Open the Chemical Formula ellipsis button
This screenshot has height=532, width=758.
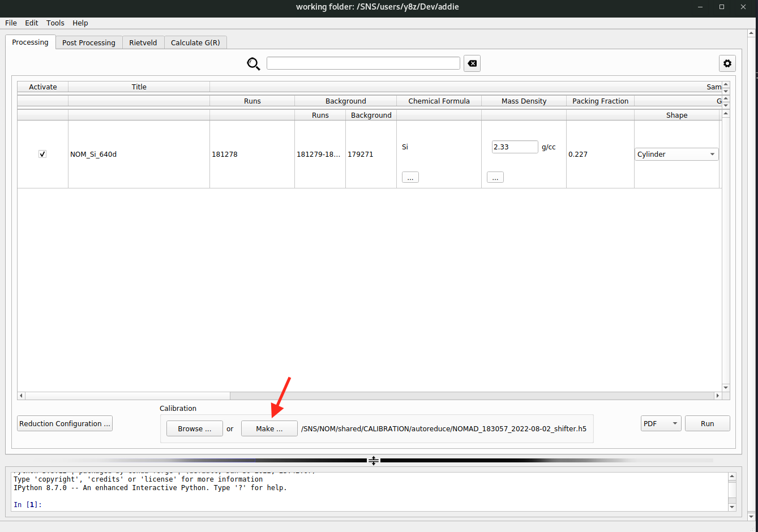pyautogui.click(x=410, y=178)
